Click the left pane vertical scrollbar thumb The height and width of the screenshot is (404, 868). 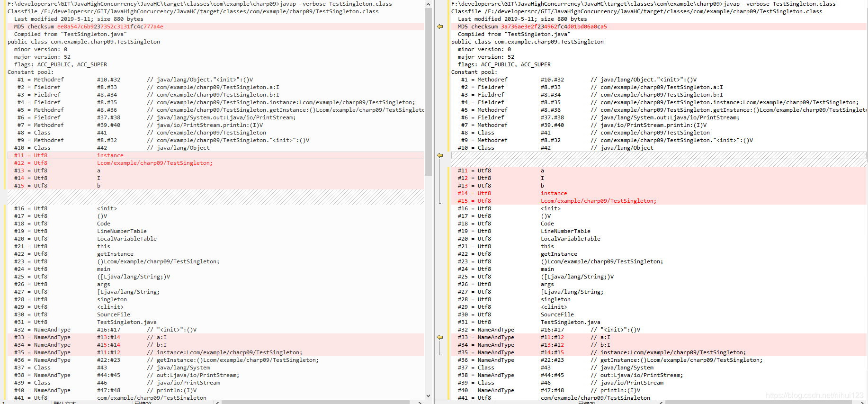point(428,92)
